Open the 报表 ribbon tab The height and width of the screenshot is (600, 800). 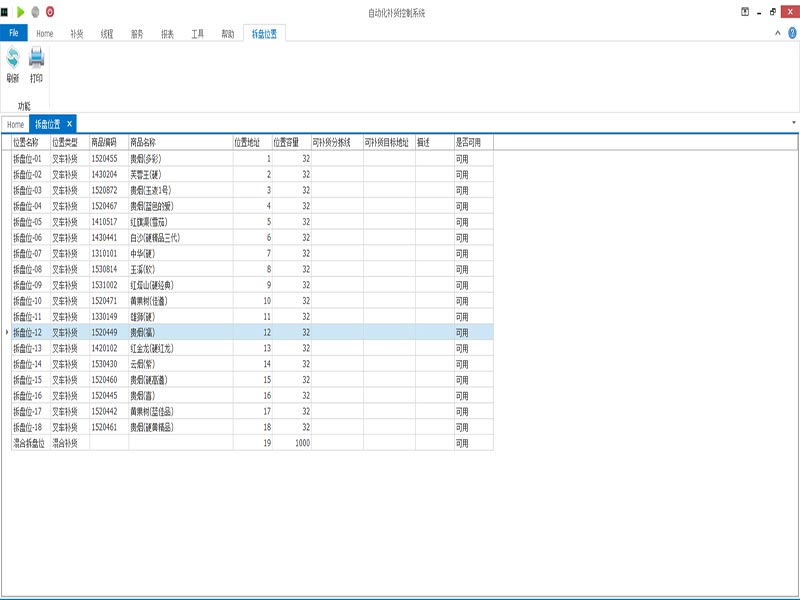coord(167,33)
